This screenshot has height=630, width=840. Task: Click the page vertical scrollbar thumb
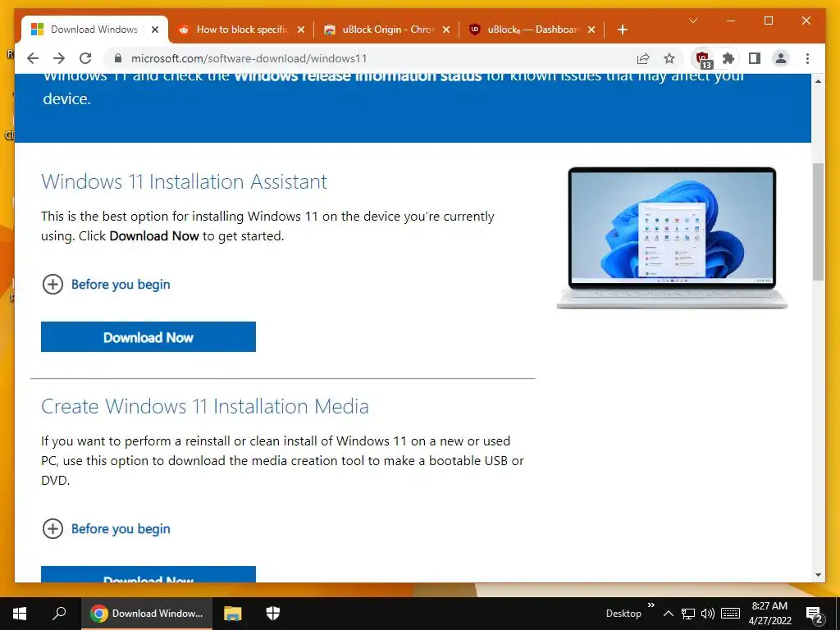coord(818,221)
